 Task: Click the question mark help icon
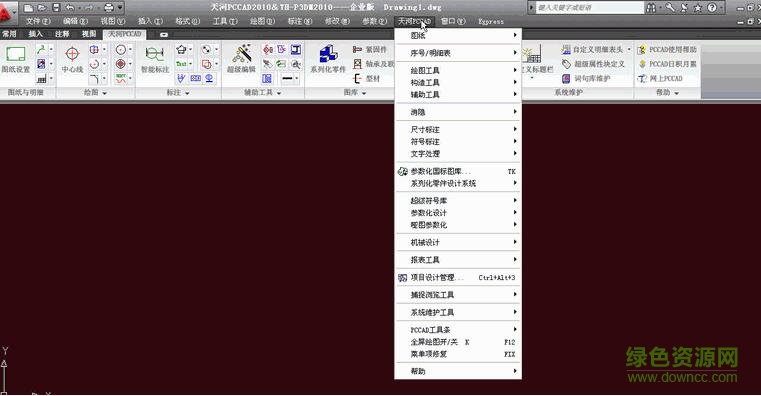tap(712, 8)
